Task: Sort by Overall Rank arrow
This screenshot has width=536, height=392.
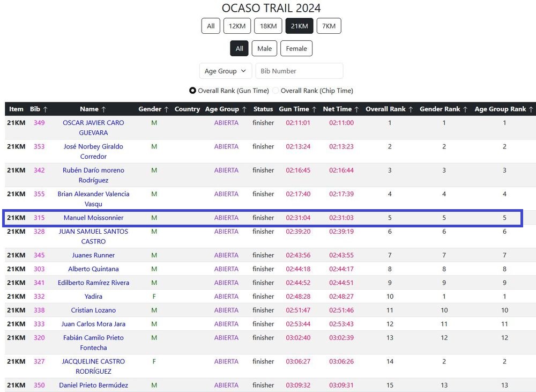Action: [x=411, y=109]
